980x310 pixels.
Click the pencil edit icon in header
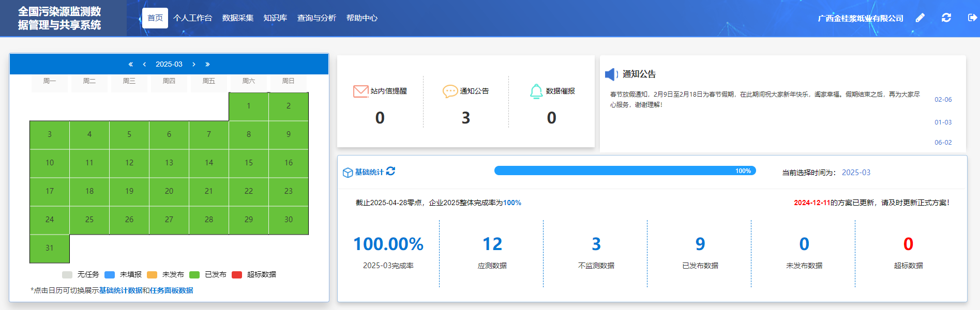(920, 18)
